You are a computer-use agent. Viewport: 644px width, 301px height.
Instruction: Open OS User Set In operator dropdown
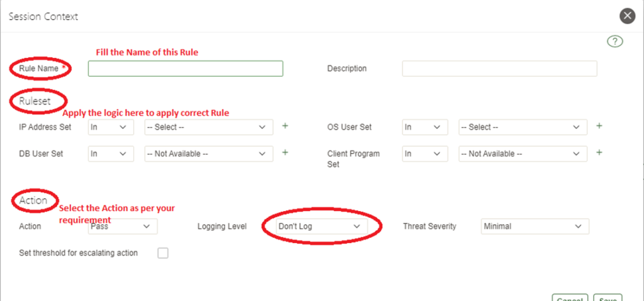pos(425,127)
